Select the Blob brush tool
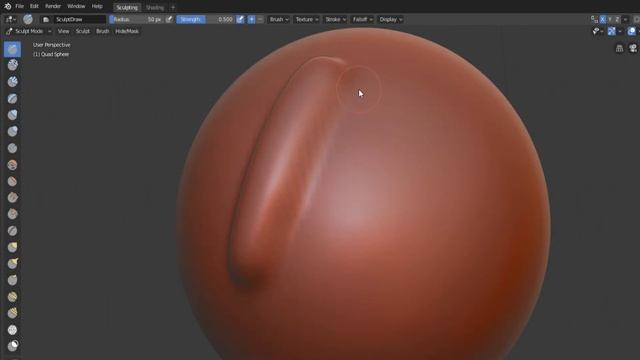The height and width of the screenshot is (360, 640). pos(12,131)
